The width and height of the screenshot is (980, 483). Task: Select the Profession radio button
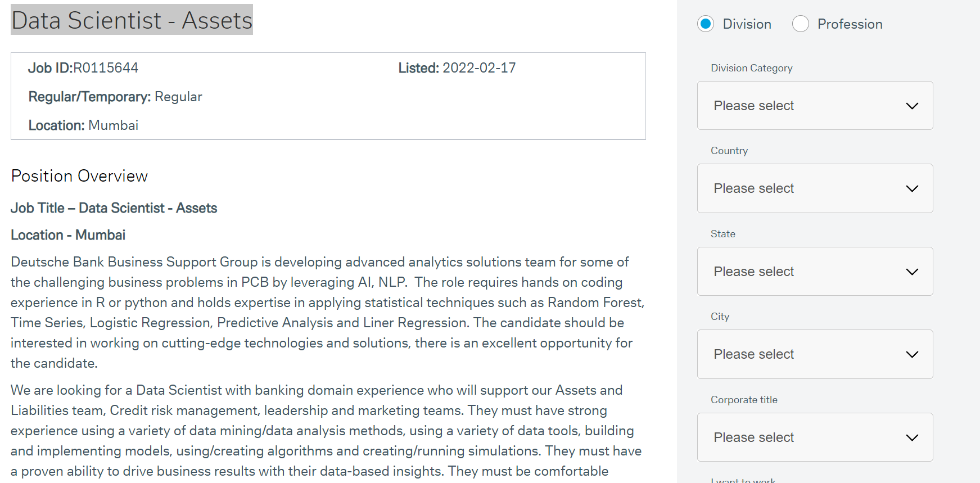pos(801,24)
